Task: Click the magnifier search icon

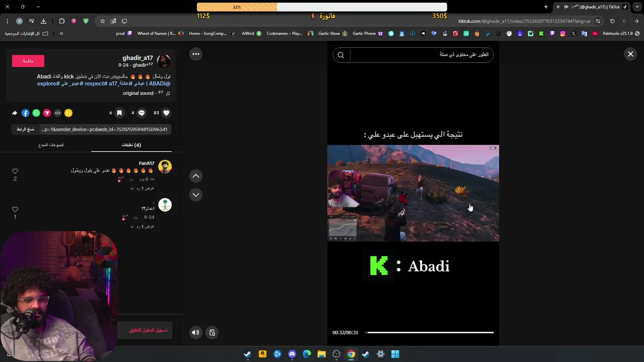Action: point(341,55)
